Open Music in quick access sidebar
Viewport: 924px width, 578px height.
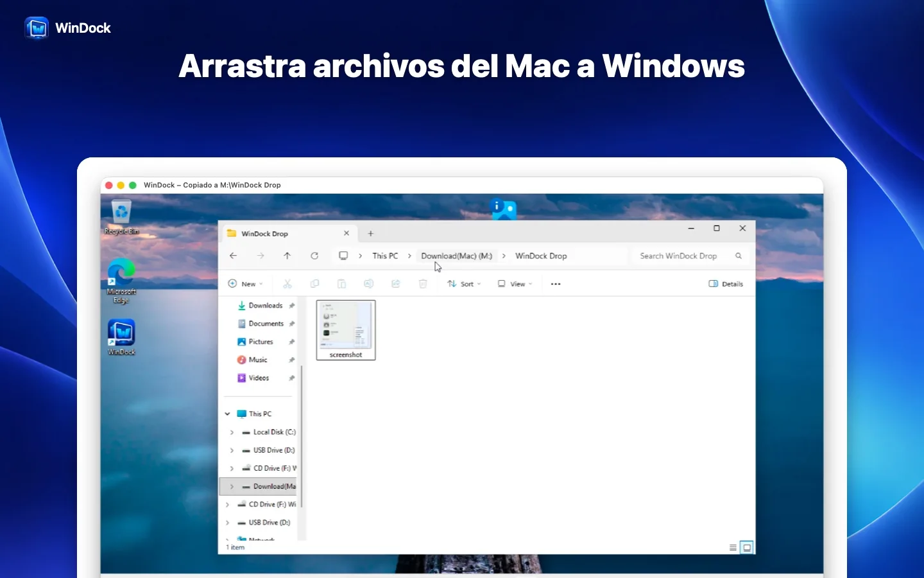point(265,360)
